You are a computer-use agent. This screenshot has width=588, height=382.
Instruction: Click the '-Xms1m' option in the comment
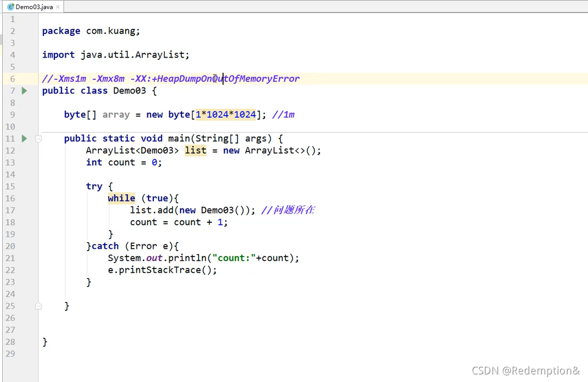(x=70, y=79)
